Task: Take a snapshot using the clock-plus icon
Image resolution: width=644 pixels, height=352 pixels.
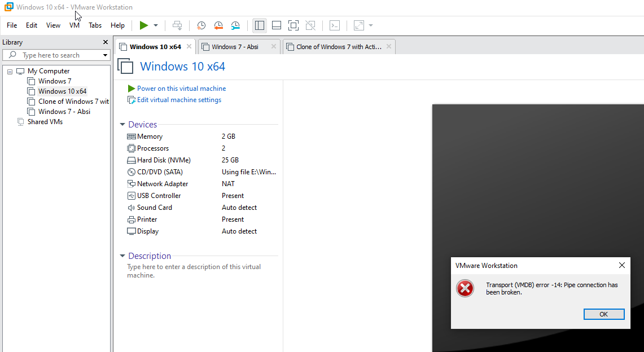Action: (201, 25)
